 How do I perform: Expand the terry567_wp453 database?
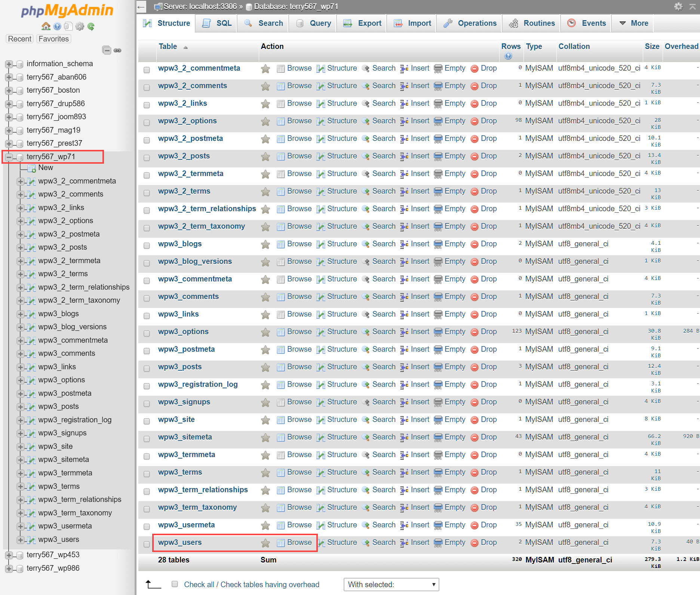click(x=9, y=555)
